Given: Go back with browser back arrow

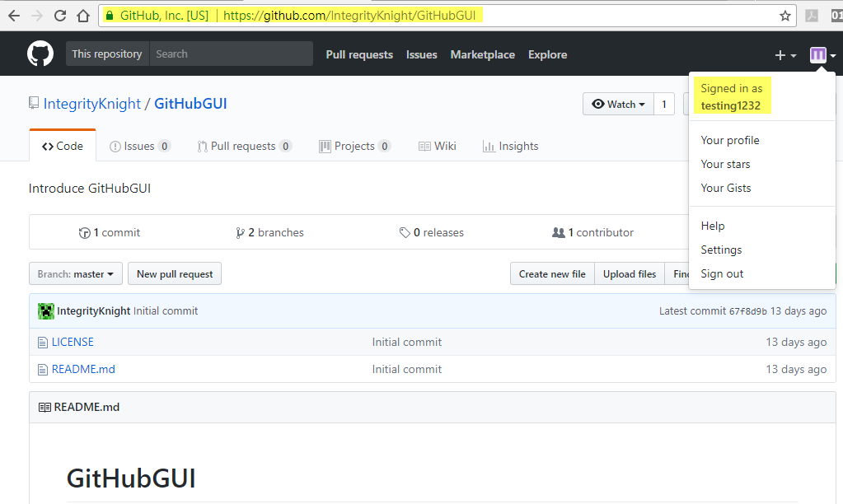Looking at the screenshot, I should point(14,16).
